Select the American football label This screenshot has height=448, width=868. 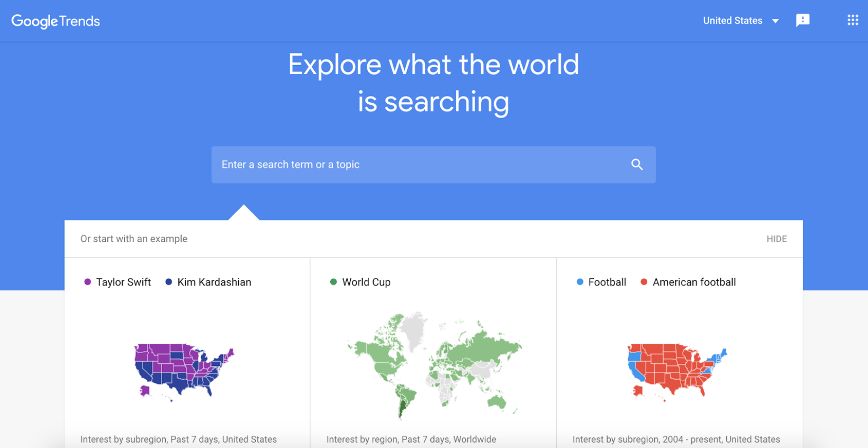point(694,282)
